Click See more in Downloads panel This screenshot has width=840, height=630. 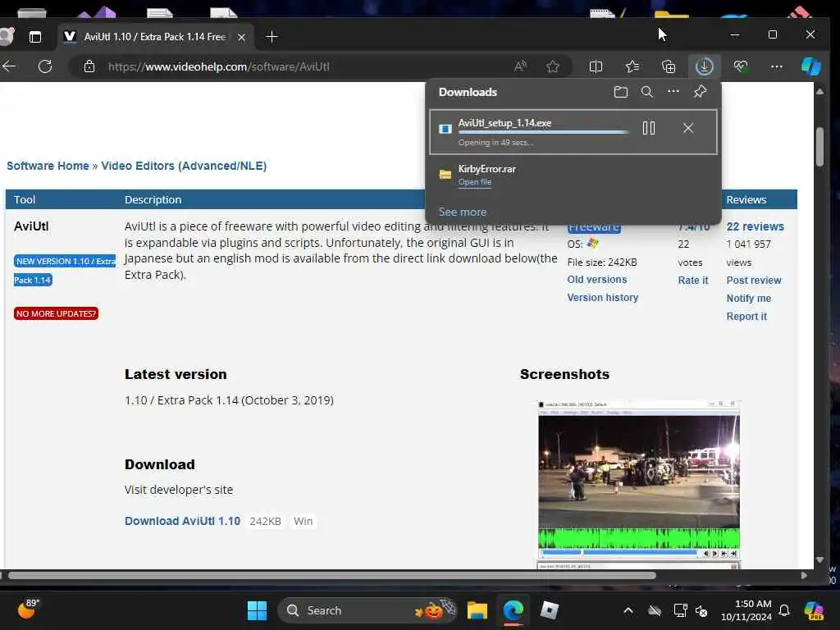[463, 212]
